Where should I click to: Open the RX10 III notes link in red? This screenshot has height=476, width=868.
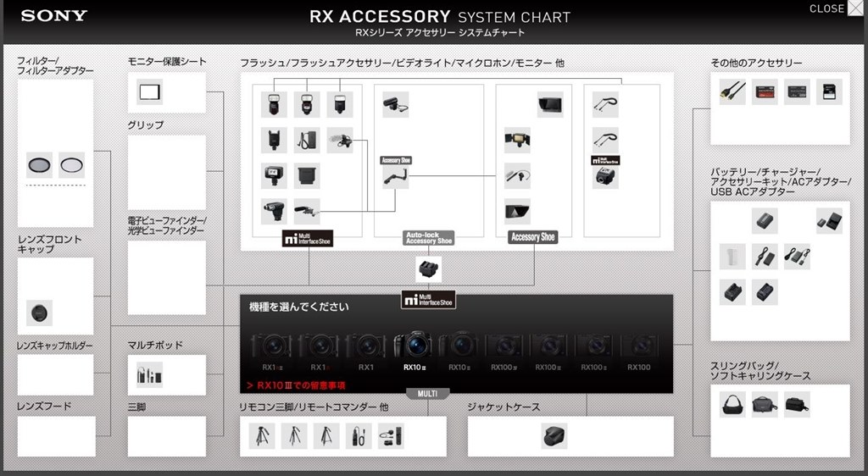click(296, 385)
